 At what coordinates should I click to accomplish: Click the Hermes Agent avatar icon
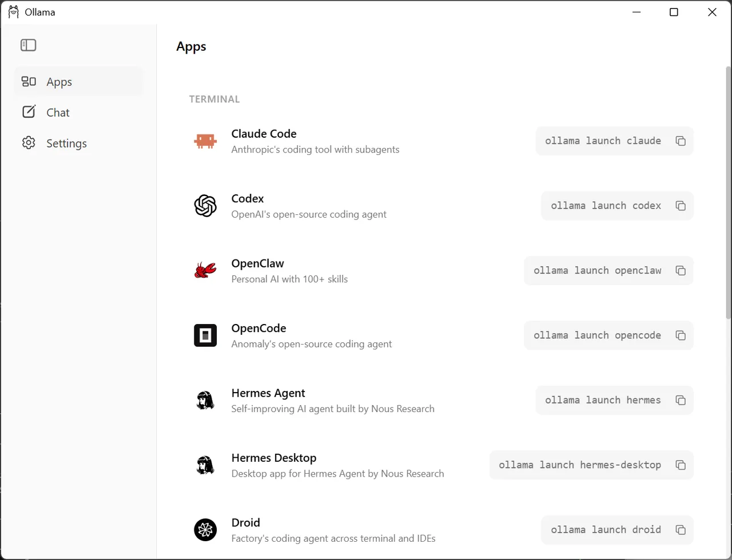[205, 400]
